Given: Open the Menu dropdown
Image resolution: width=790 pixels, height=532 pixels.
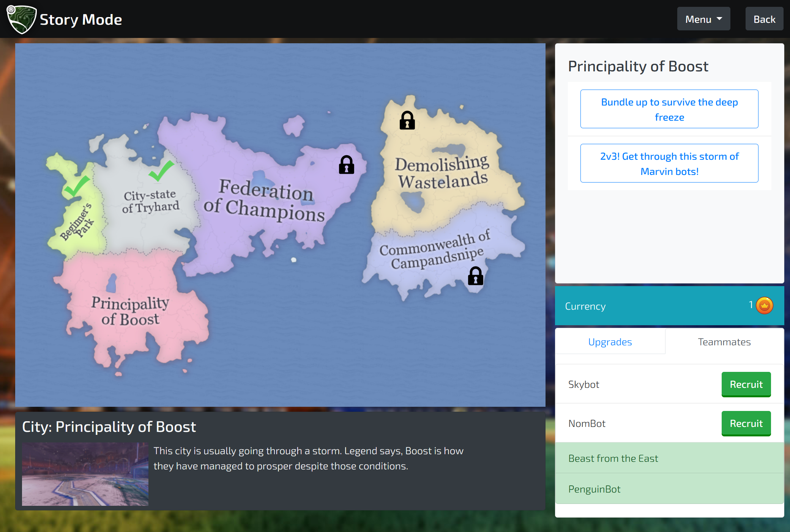Looking at the screenshot, I should tap(703, 19).
